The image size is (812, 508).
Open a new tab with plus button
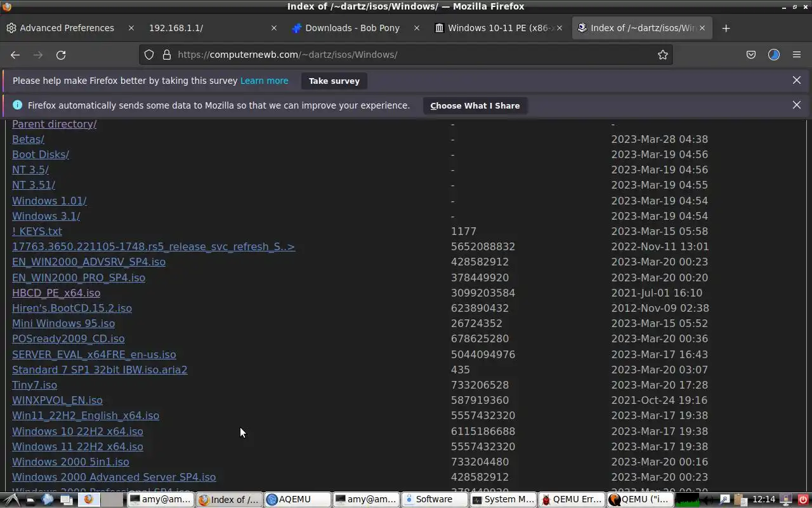(726, 28)
